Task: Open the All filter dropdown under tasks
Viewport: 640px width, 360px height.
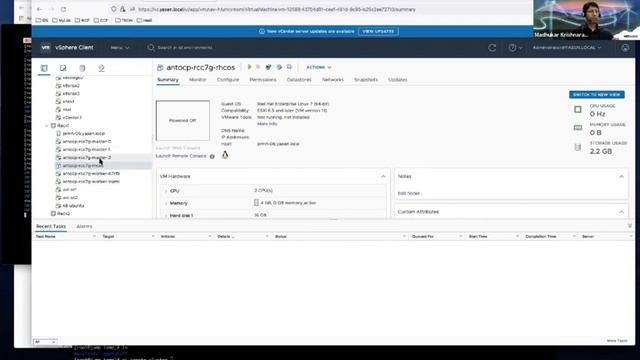Action: click(x=45, y=342)
